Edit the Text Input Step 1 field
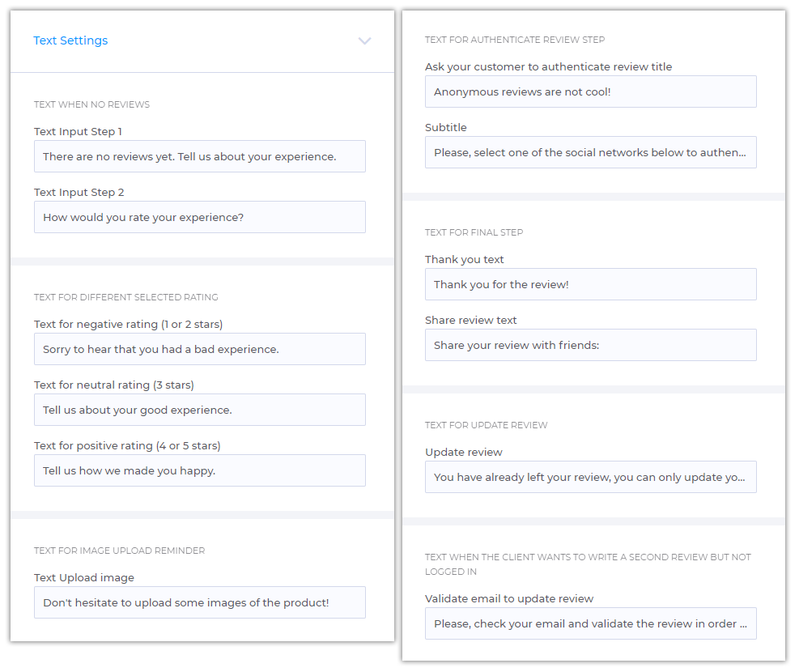The height and width of the screenshot is (672, 799). tap(200, 156)
